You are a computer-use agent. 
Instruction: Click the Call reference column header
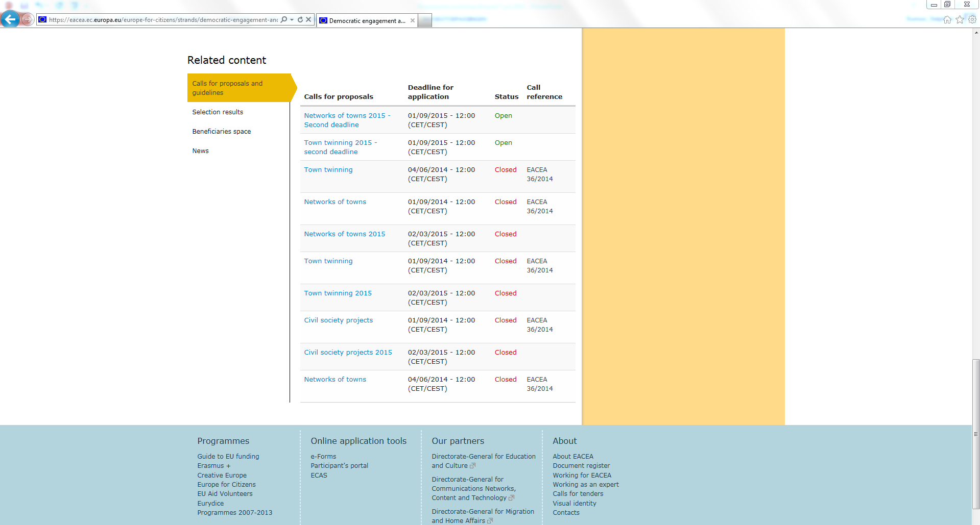[x=544, y=92]
